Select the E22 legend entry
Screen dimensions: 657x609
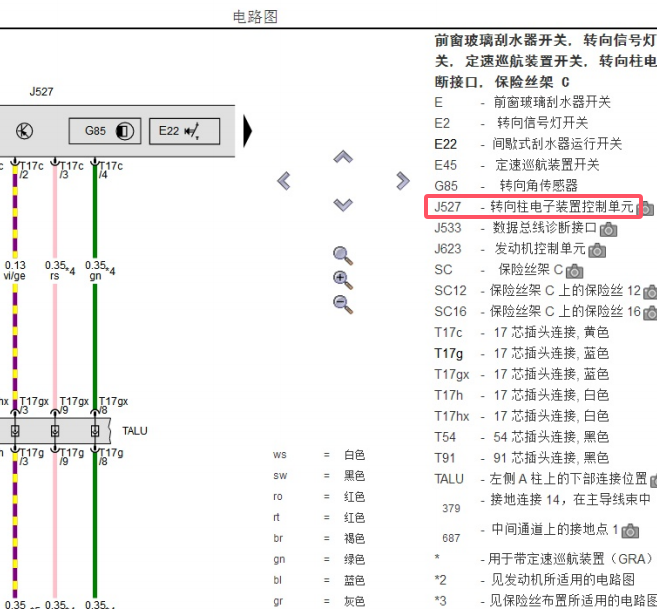pos(528,144)
